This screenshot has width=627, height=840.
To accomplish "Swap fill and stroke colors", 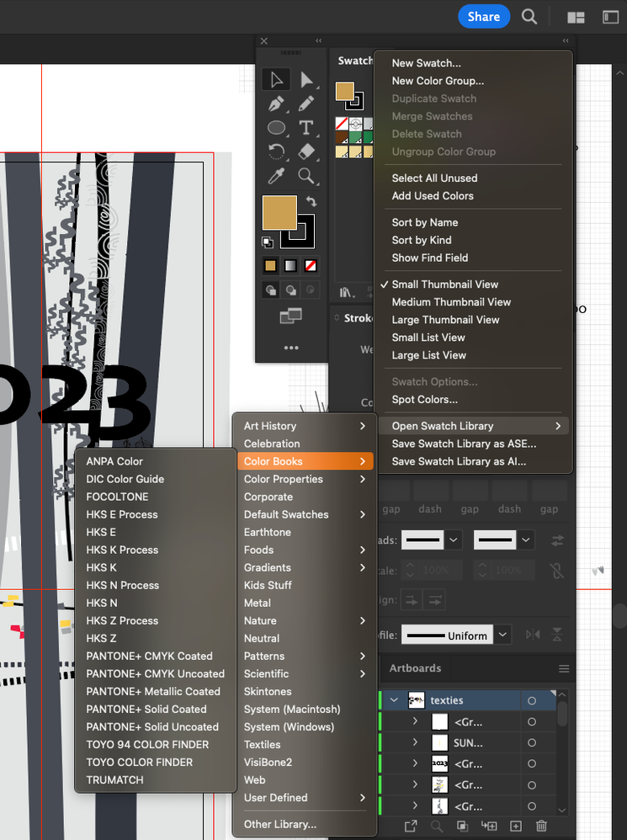I will click(x=311, y=201).
